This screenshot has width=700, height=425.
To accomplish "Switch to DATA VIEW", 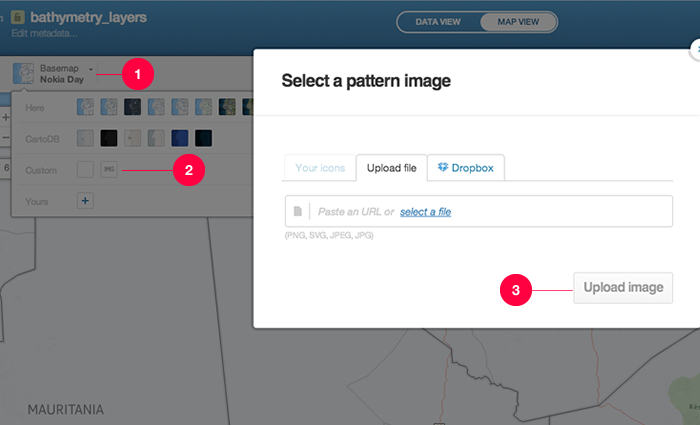I will (x=438, y=22).
